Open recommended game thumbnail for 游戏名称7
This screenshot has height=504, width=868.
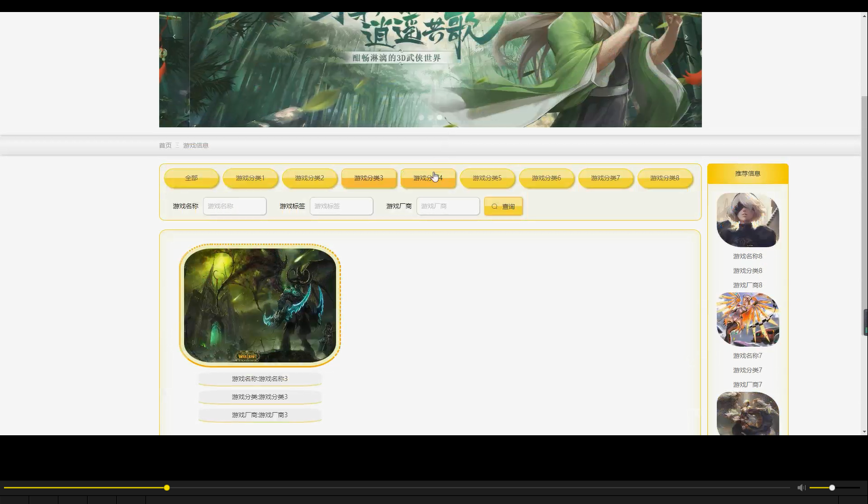(x=748, y=320)
